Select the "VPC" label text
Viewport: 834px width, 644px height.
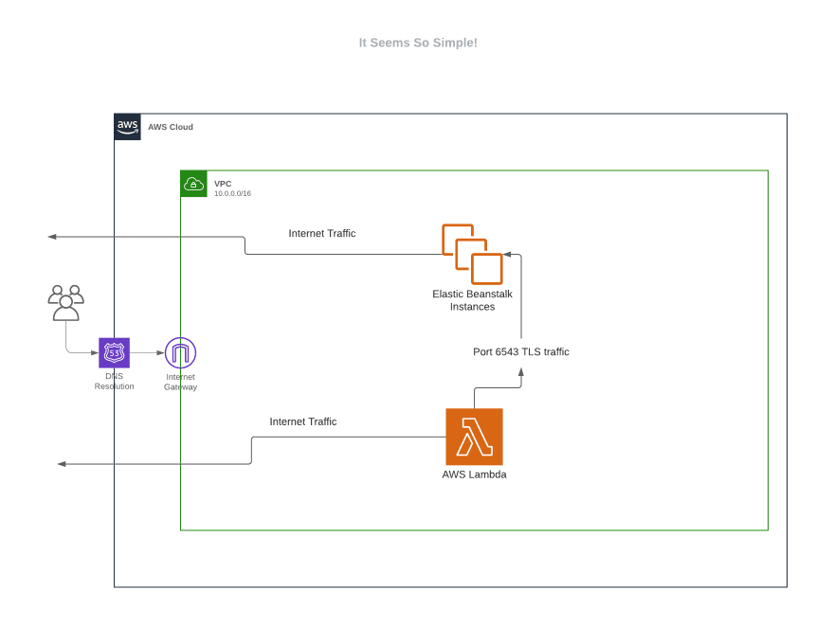click(223, 184)
